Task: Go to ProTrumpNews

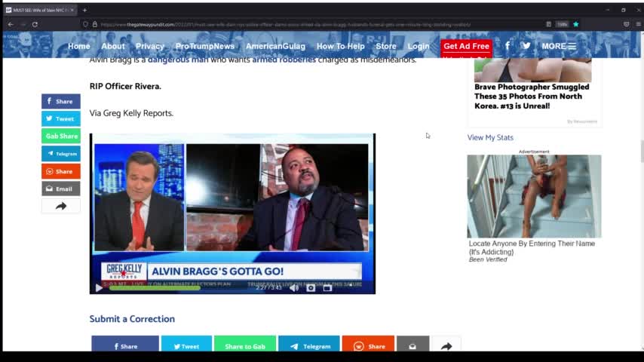Action: point(205,46)
